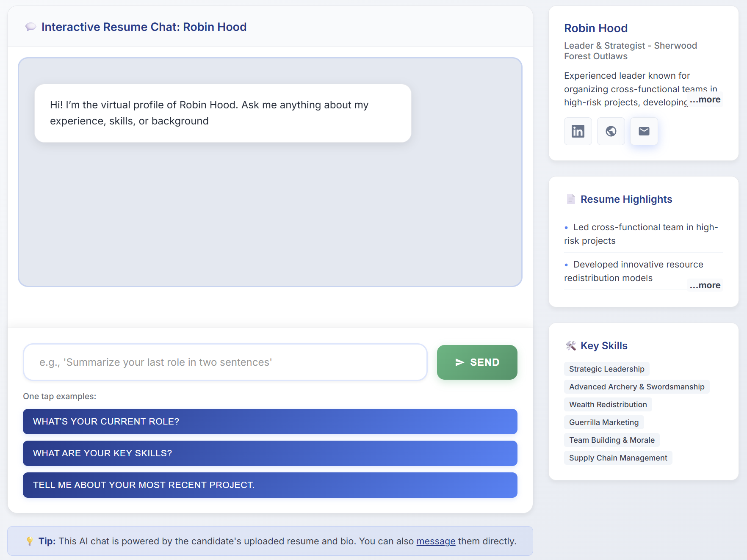The image size is (747, 560).
Task: Focus the chat question input field
Action: pos(225,362)
